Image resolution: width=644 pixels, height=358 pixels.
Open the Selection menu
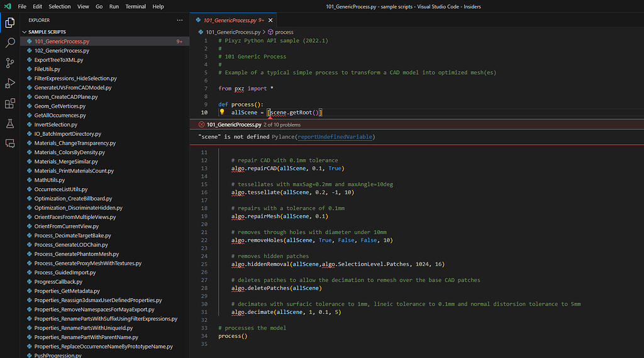tap(60, 6)
